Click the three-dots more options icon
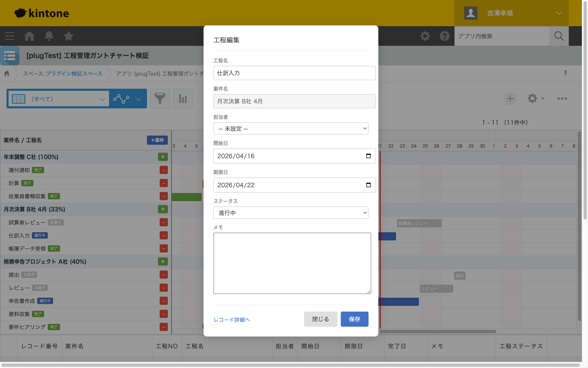 pyautogui.click(x=562, y=99)
